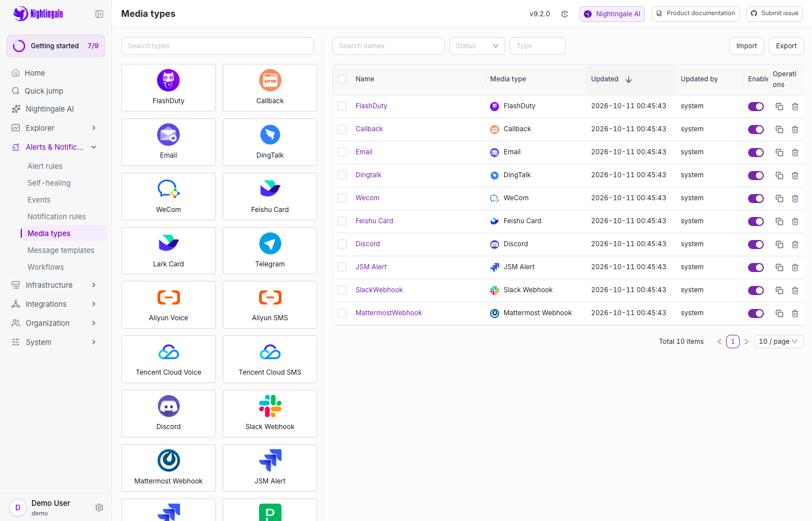Screen dimensions: 812x521
Task: Tick the Feishu Card row checkbox
Action: [x=342, y=221]
